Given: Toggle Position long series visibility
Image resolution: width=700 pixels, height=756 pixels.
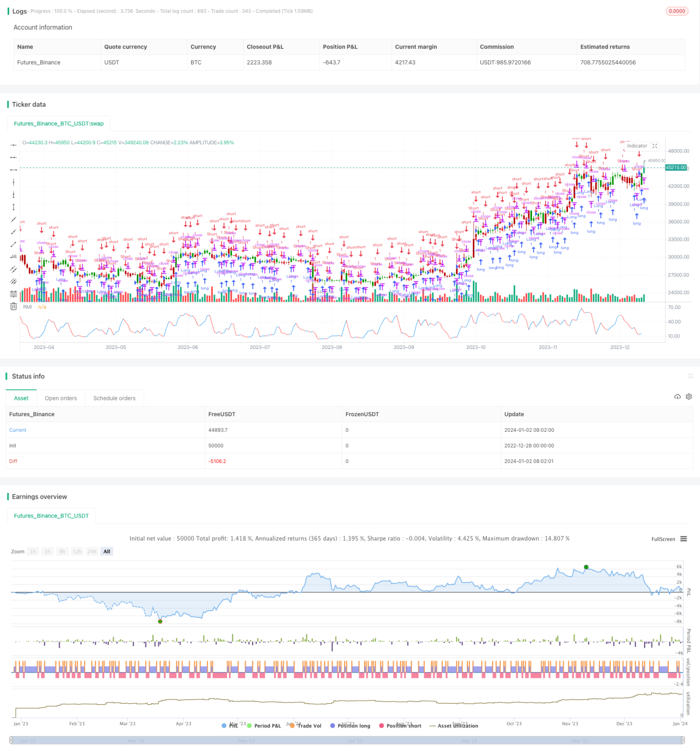Looking at the screenshot, I should coord(350,726).
